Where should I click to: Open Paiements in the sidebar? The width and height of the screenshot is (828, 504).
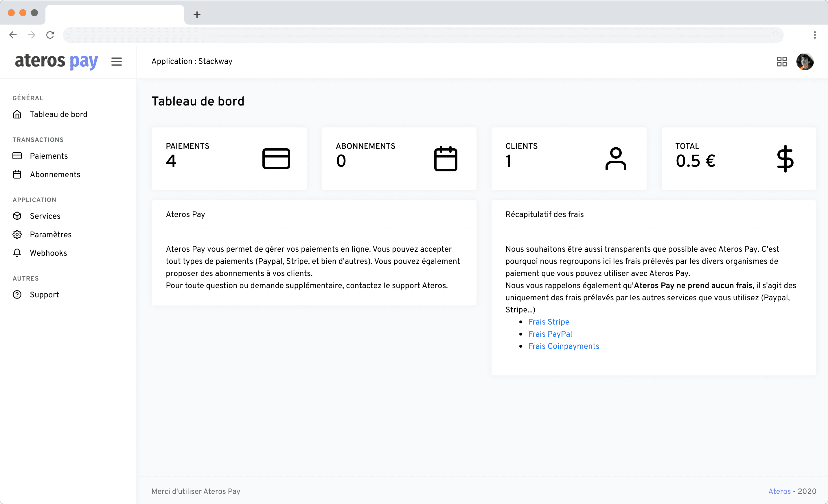(x=49, y=156)
